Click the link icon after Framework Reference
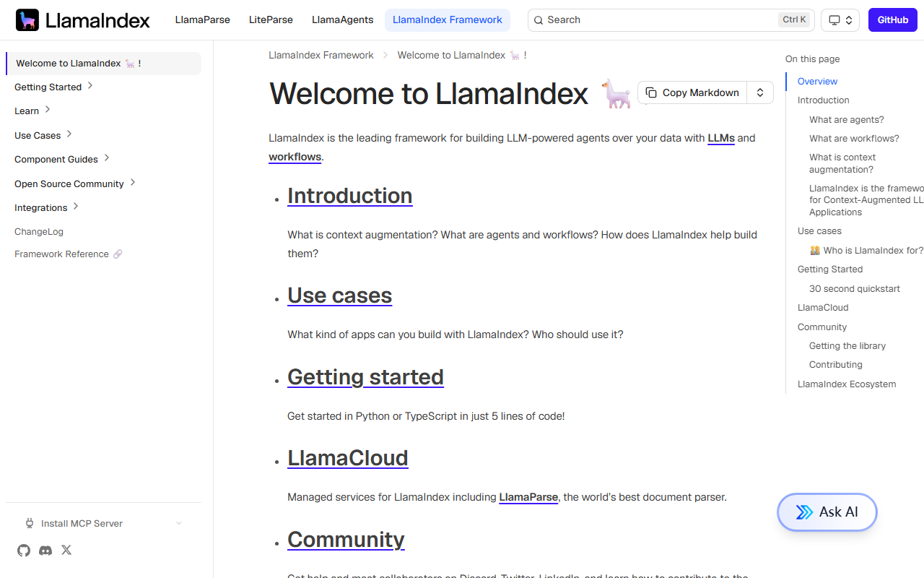The width and height of the screenshot is (924, 578). click(118, 254)
